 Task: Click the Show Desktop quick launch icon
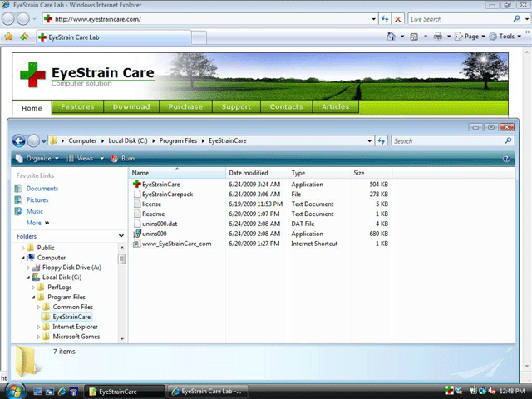coord(37,392)
